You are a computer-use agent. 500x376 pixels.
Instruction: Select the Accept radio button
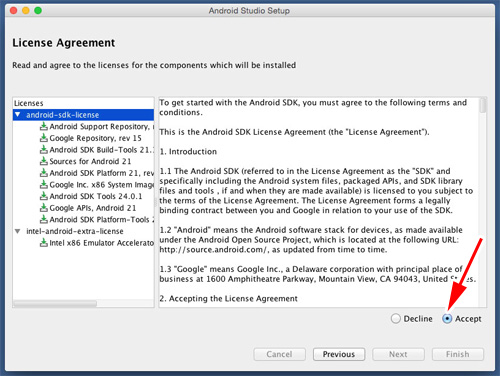[447, 319]
